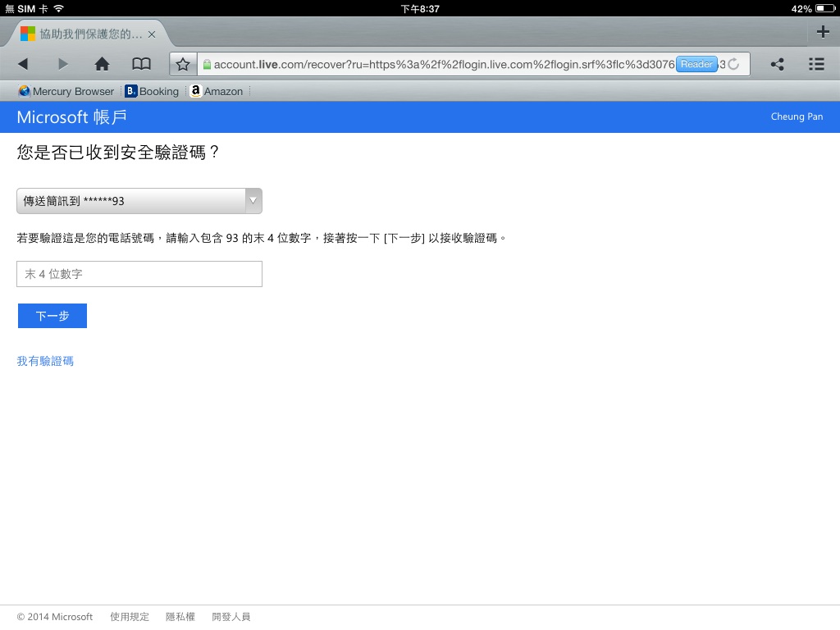Open the 隱私權 footer link

tap(180, 617)
